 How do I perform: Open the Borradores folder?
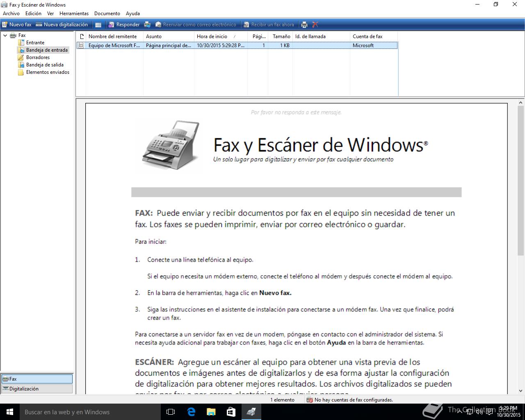click(38, 57)
